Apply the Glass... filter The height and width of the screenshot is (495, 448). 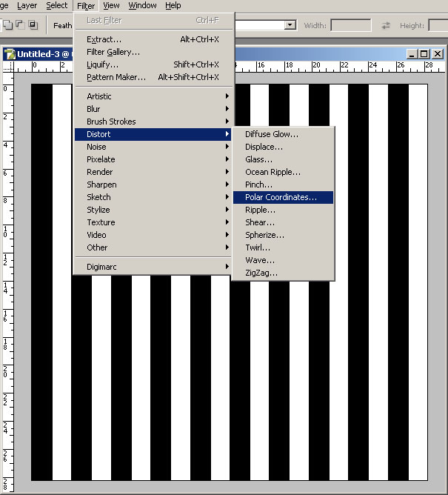(x=283, y=159)
